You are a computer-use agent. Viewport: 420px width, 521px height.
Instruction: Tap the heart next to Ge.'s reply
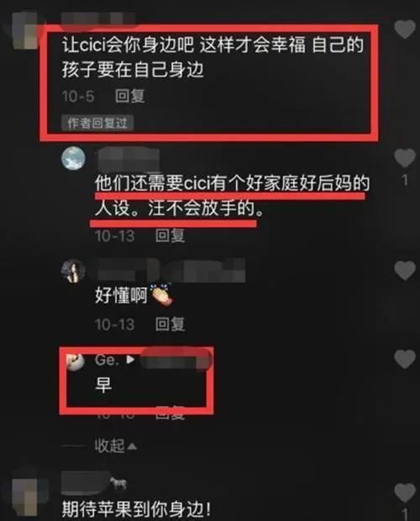[x=405, y=359]
